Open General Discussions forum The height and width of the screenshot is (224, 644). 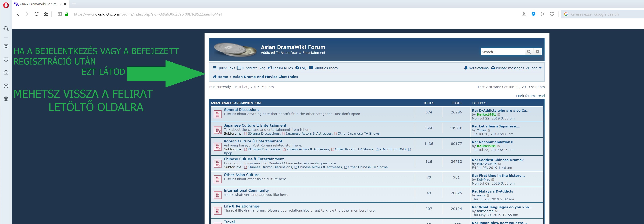(x=241, y=110)
